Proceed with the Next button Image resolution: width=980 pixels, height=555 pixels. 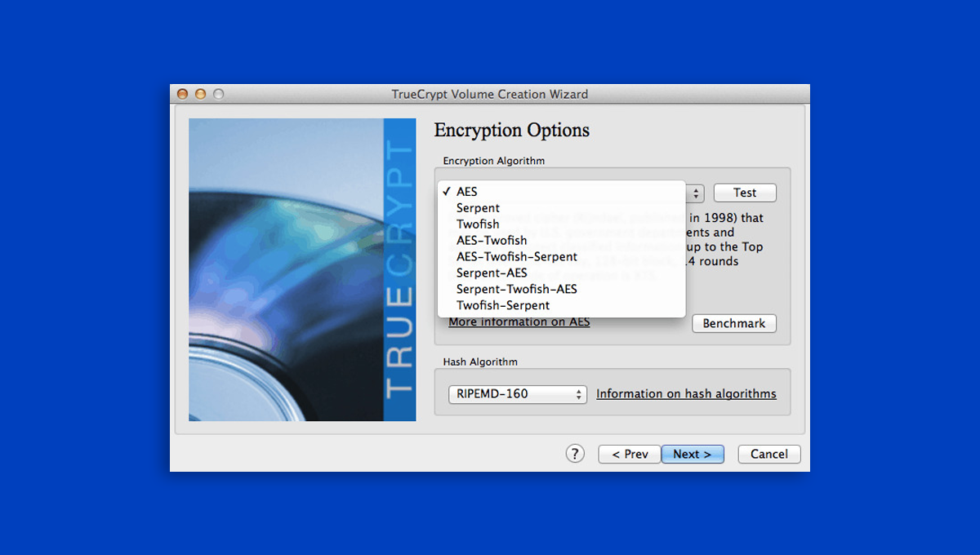point(693,455)
